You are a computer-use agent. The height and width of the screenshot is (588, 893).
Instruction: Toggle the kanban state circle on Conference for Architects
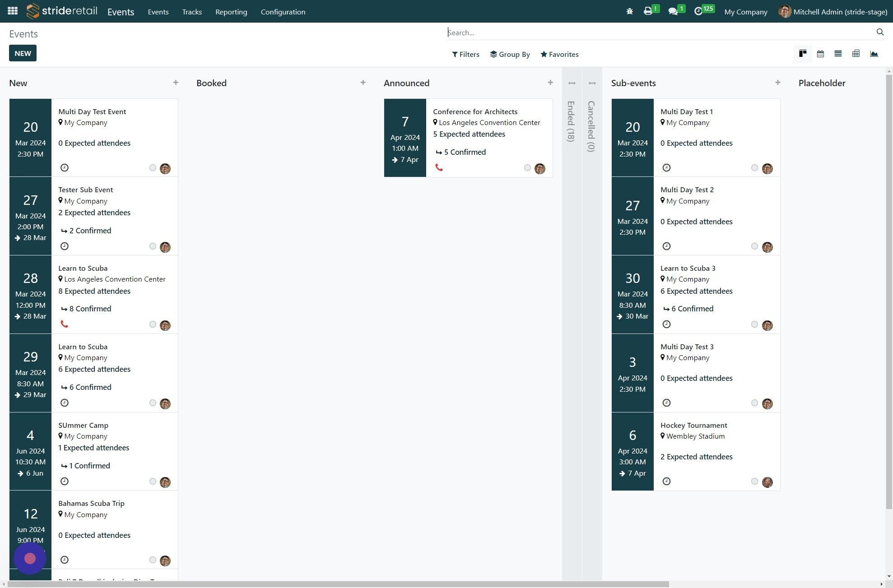[527, 168]
